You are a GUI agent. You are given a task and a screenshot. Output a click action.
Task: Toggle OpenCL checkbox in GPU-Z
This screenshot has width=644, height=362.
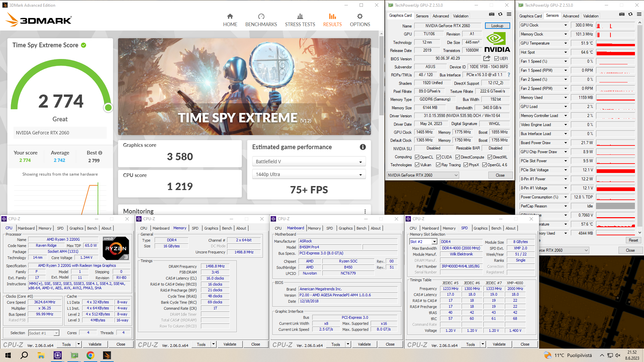[417, 157]
